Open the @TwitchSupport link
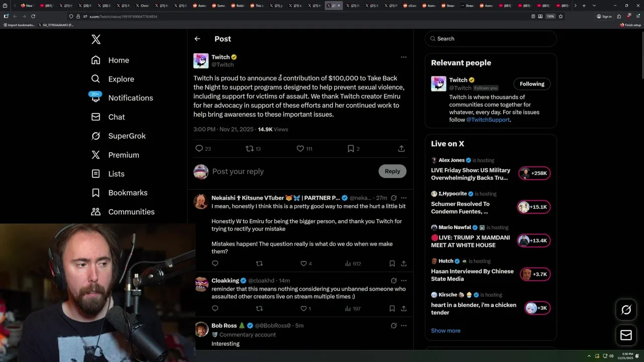644x362 pixels. (x=488, y=120)
